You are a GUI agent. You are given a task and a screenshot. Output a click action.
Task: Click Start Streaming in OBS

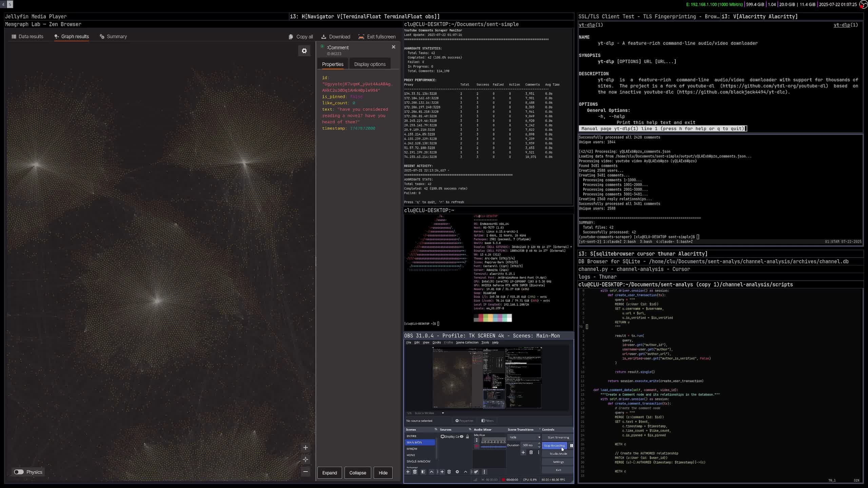[x=558, y=438]
